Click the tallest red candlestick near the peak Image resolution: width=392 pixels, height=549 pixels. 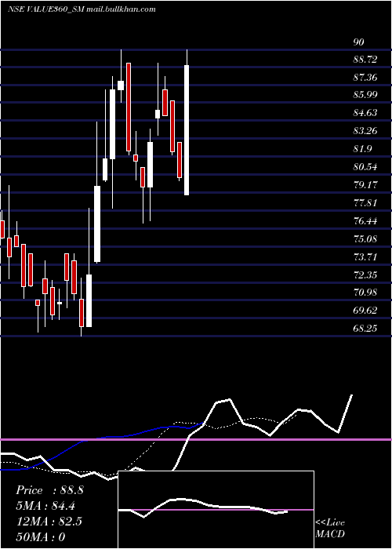[129, 107]
